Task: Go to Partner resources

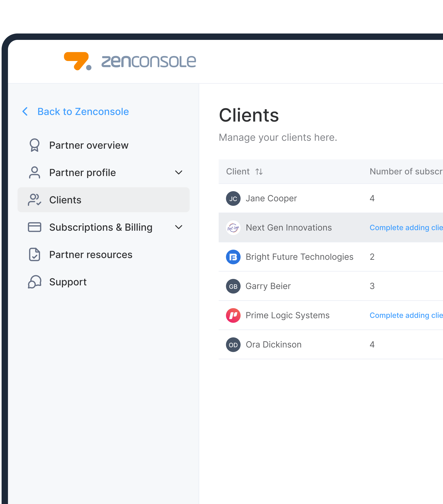Action: click(x=104, y=254)
